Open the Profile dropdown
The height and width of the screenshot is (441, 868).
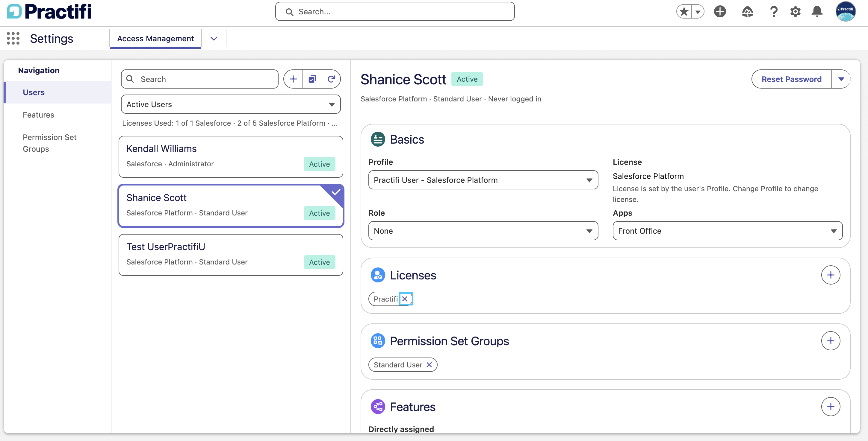483,180
